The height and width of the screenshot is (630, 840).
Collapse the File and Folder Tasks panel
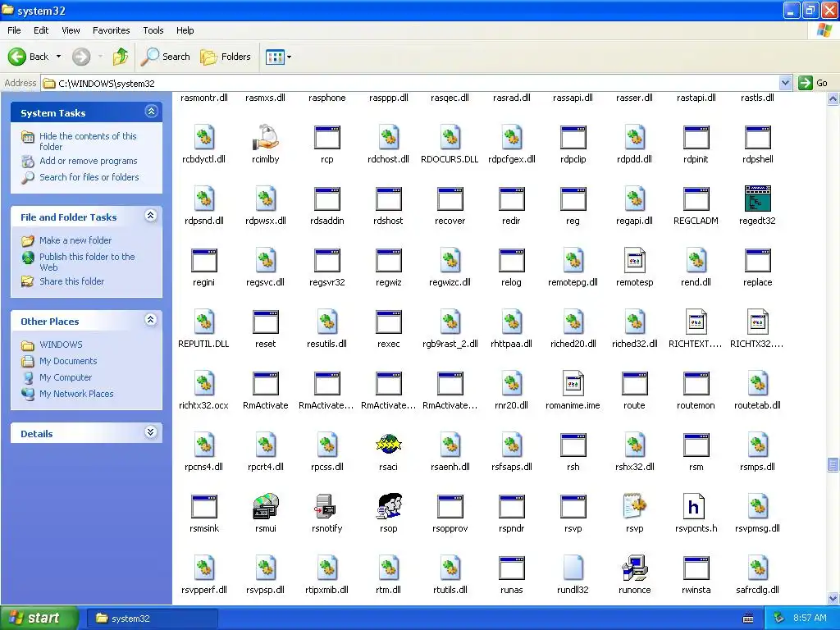pos(151,216)
